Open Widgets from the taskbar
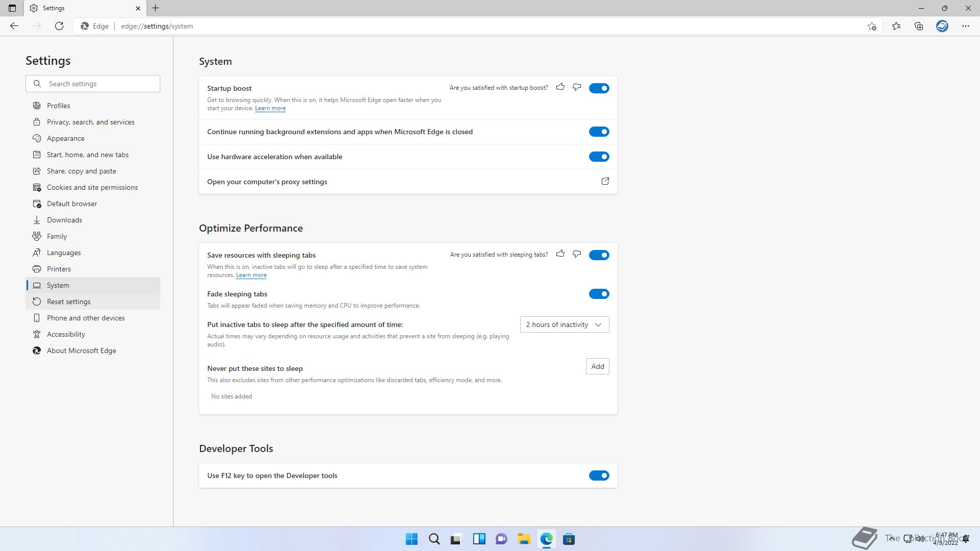This screenshot has height=551, width=980. pyautogui.click(x=479, y=539)
